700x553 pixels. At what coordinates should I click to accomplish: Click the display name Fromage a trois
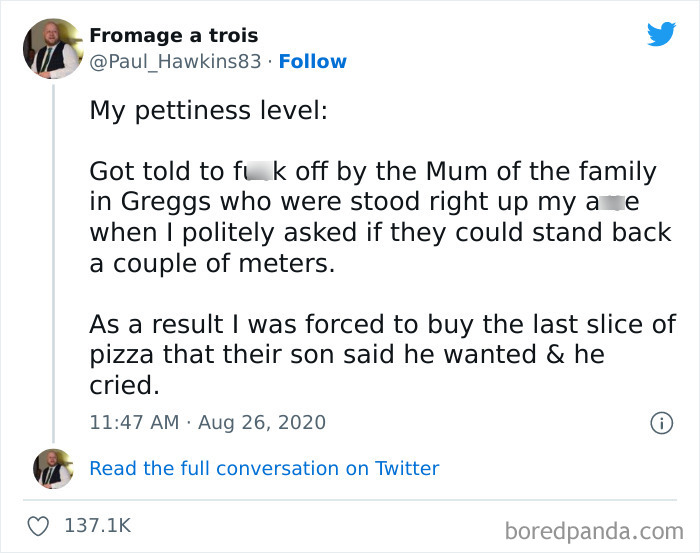[173, 35]
